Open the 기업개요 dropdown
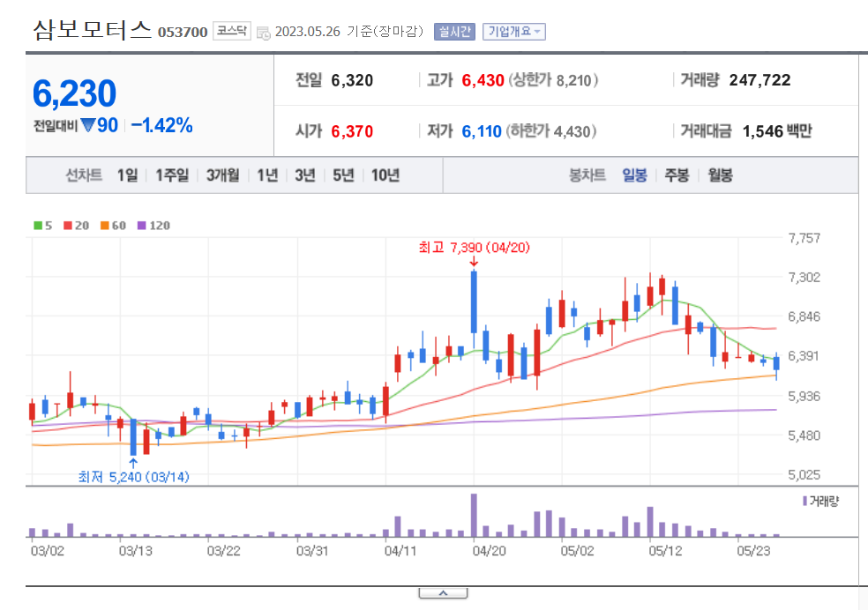The image size is (868, 610). click(513, 32)
